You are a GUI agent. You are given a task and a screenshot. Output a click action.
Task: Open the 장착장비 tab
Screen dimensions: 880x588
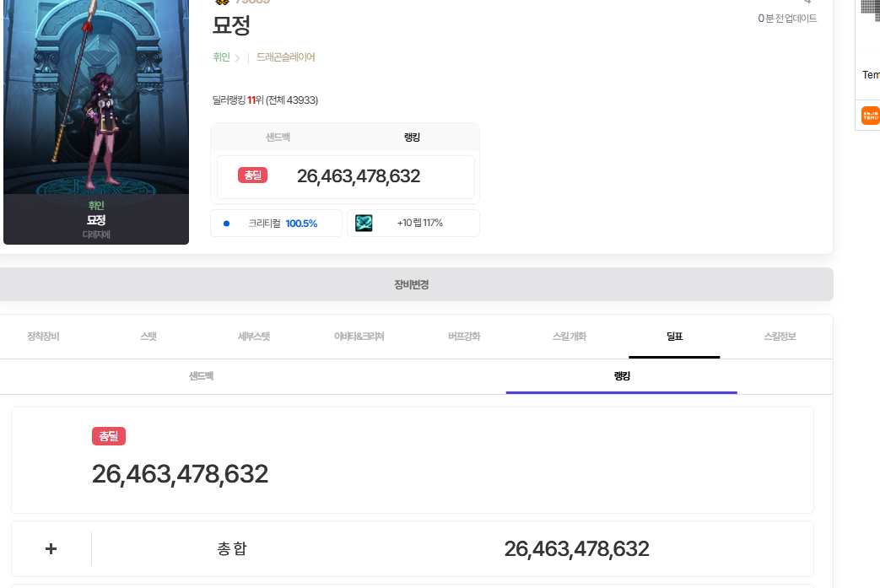pyautogui.click(x=43, y=337)
